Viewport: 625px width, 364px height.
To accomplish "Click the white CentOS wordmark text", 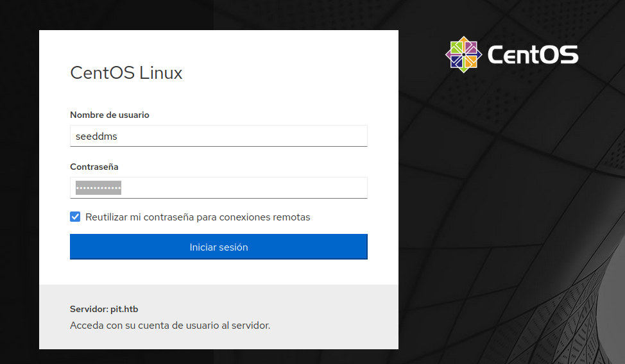I will tap(533, 55).
